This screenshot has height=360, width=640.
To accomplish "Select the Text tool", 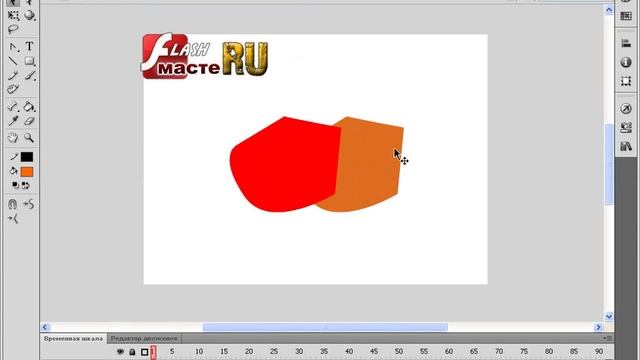I will pyautogui.click(x=29, y=46).
